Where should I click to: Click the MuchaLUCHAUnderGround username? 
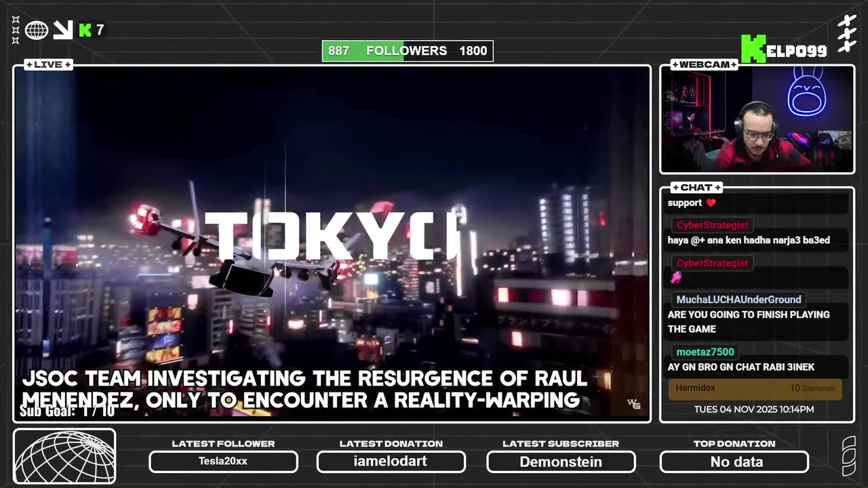click(738, 300)
